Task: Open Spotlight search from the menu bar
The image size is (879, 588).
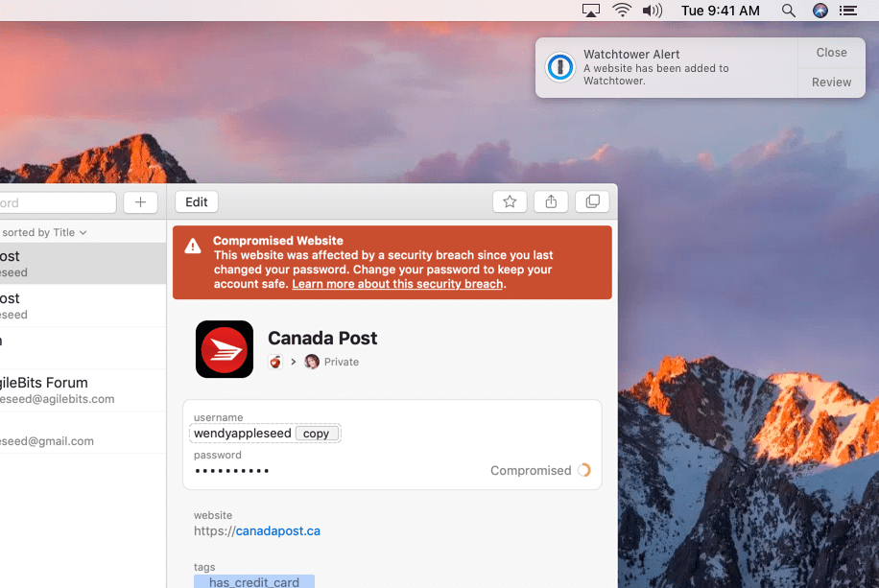Action: pyautogui.click(x=788, y=11)
